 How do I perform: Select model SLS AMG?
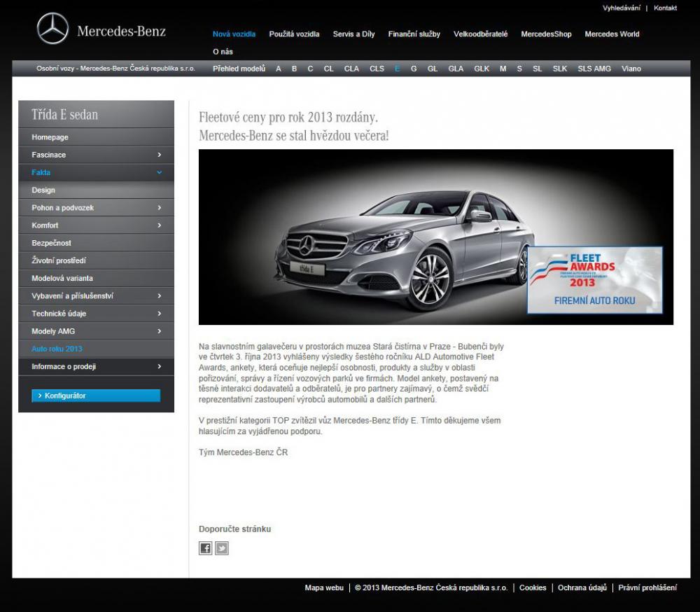[594, 69]
